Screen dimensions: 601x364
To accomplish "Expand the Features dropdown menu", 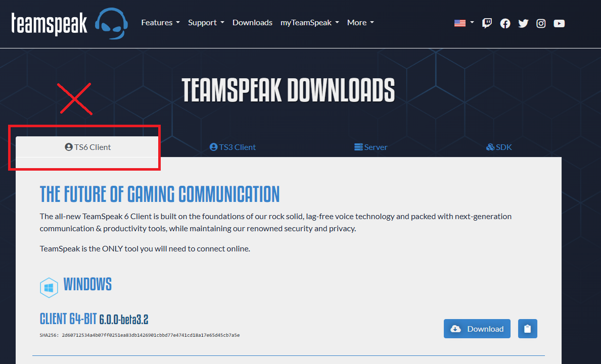I will [x=161, y=23].
